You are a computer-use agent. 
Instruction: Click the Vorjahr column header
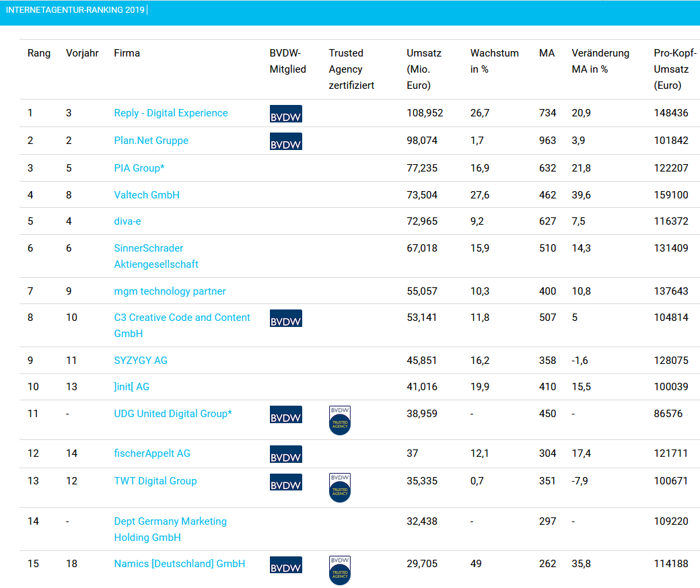point(82,53)
